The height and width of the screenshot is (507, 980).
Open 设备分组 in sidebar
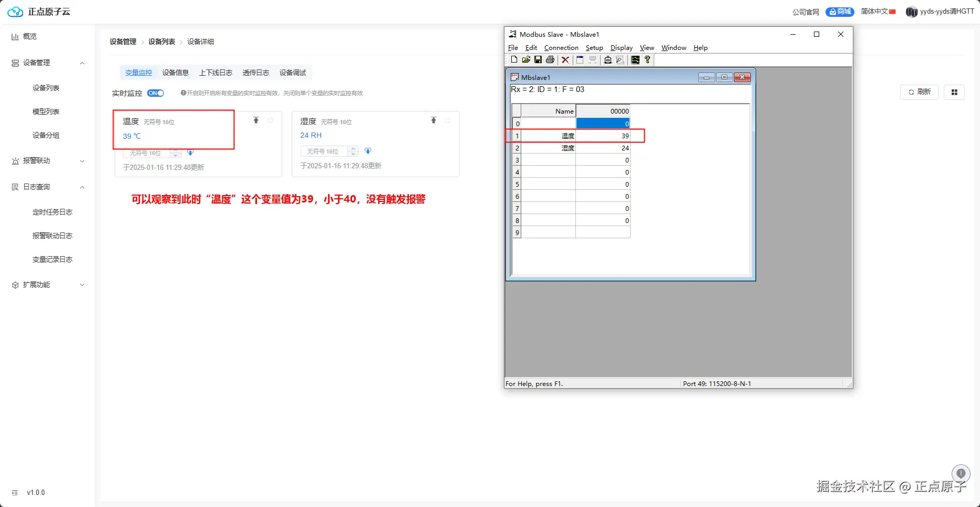[46, 135]
